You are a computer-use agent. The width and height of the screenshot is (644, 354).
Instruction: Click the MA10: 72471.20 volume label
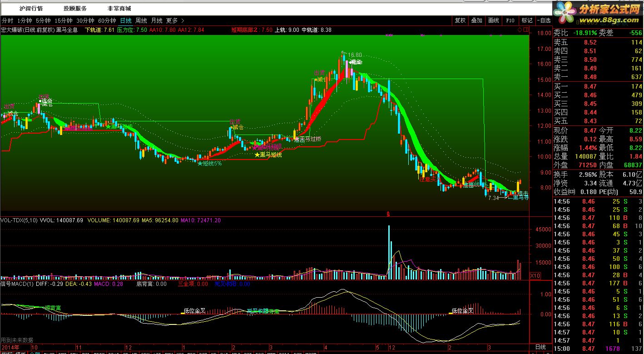[201, 220]
